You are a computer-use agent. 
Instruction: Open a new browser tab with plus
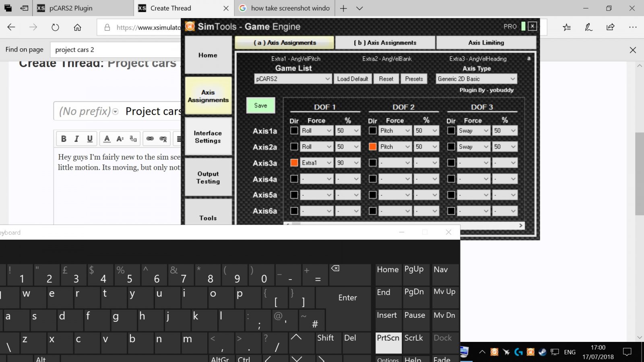click(343, 8)
